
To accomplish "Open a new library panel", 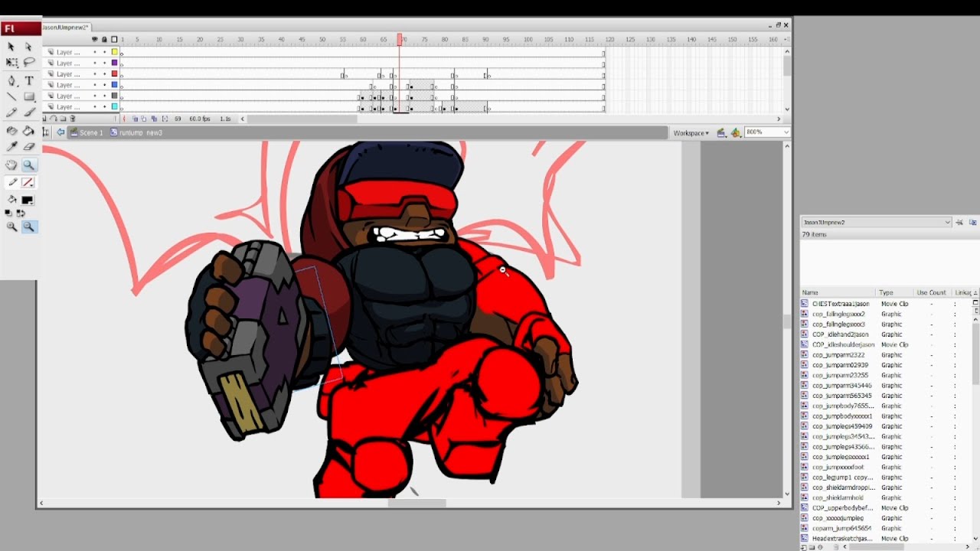I will (x=973, y=222).
